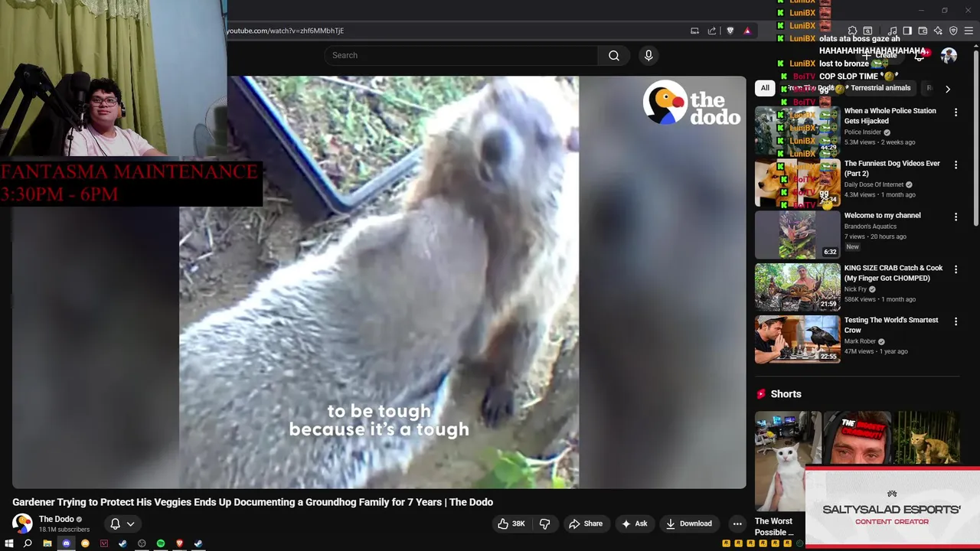Open The Dodo channel name link
Screen dimensions: 980x551
pos(57,519)
